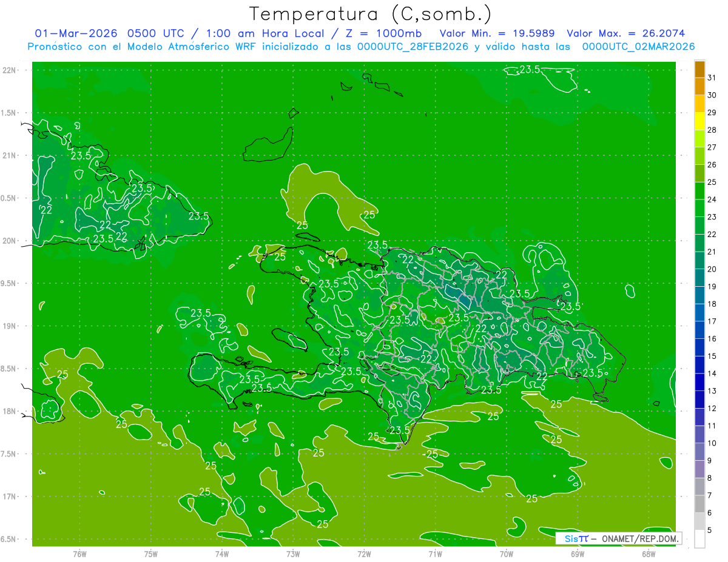Pick the gray swatch between 6 and 7
Image resolution: width=728 pixels, height=562 pixels.
click(x=699, y=504)
